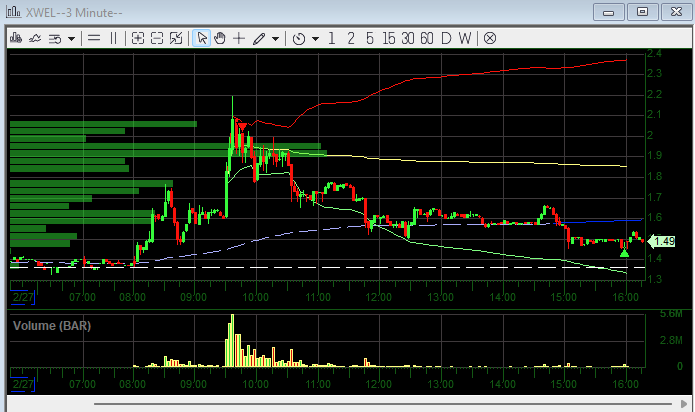Click the longest green volume profile bar
This screenshot has width=695, height=412.
click(168, 153)
